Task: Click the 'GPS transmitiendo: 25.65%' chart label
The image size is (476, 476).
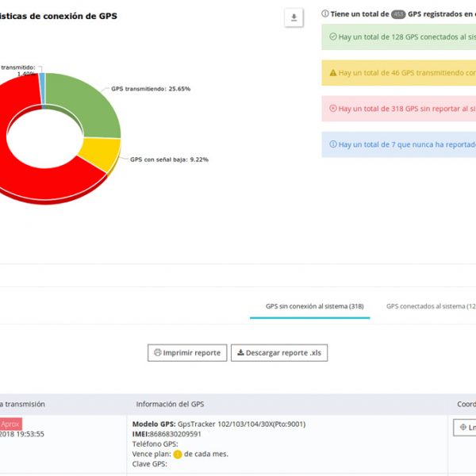Action: point(151,89)
